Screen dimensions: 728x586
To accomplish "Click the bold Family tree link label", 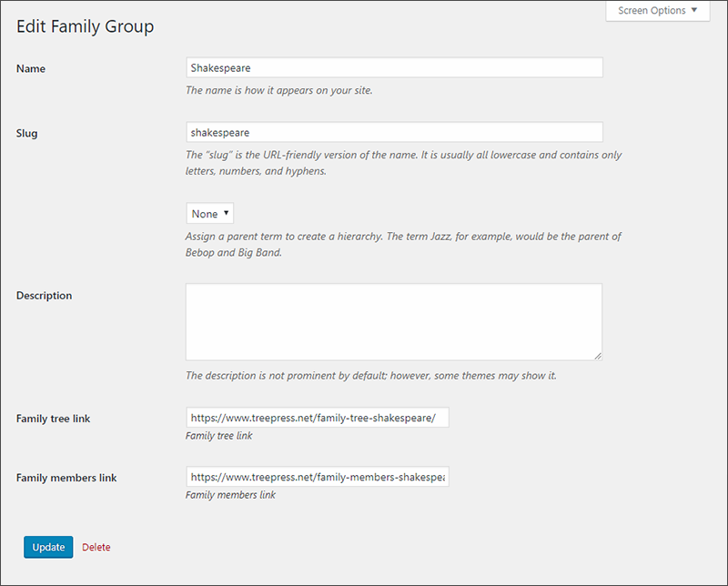I will [x=53, y=419].
